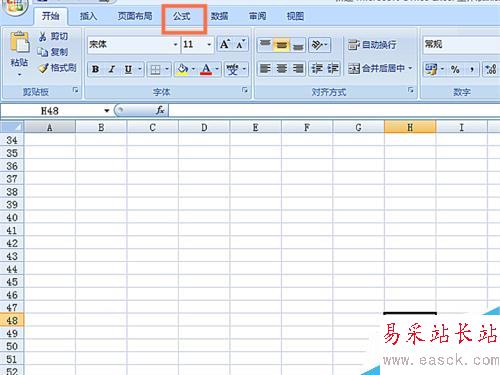Select column D header
This screenshot has width=500, height=375.
pyautogui.click(x=204, y=127)
